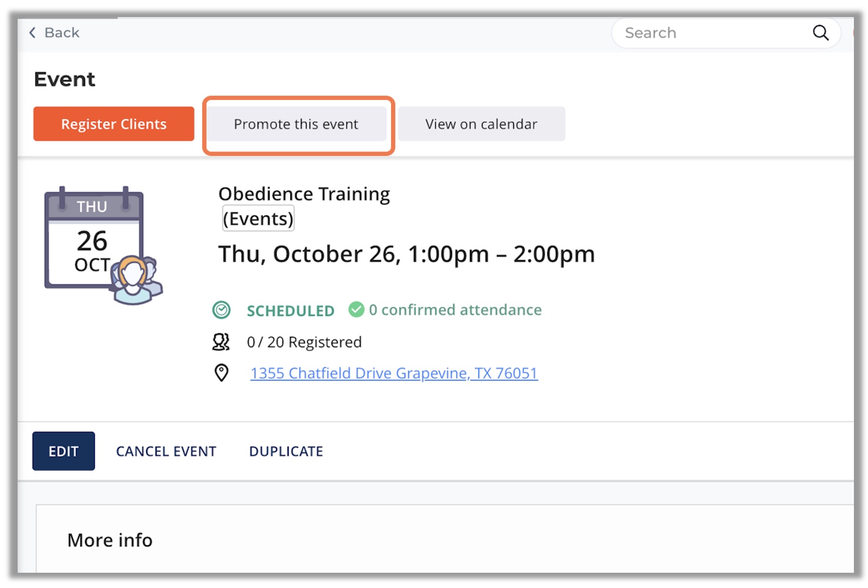Click the EDIT button
The image size is (868, 588).
63,451
